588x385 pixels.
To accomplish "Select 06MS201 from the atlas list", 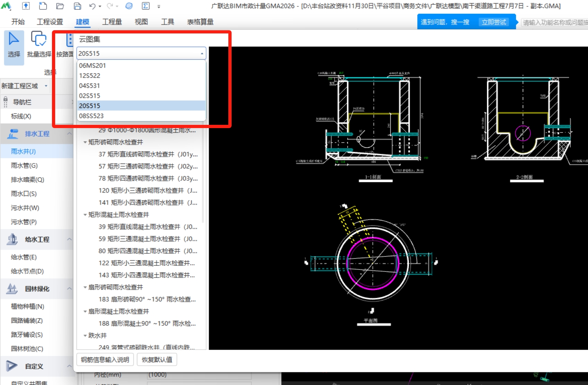I will pyautogui.click(x=141, y=65).
